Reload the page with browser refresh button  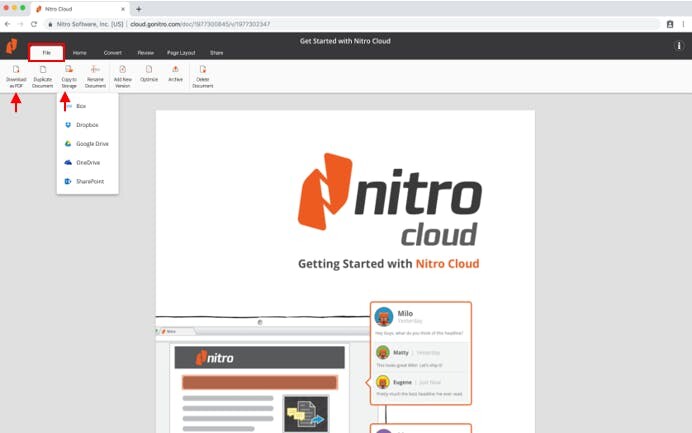coord(34,23)
